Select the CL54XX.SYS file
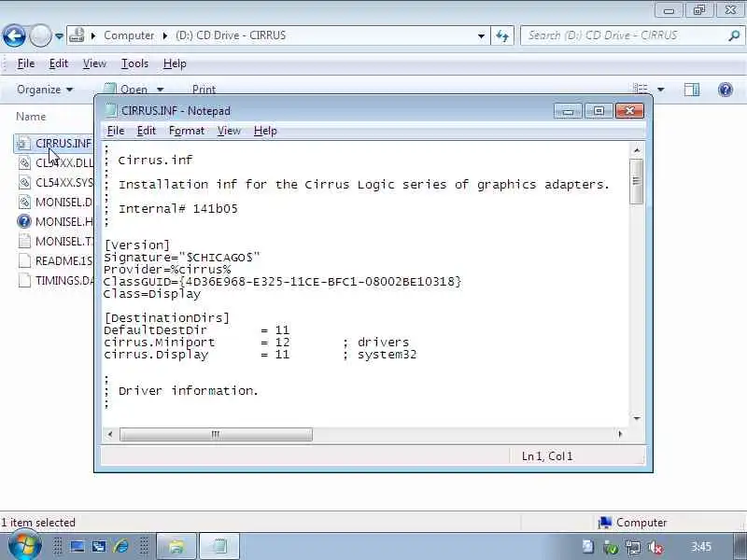747x560 pixels. (x=55, y=182)
